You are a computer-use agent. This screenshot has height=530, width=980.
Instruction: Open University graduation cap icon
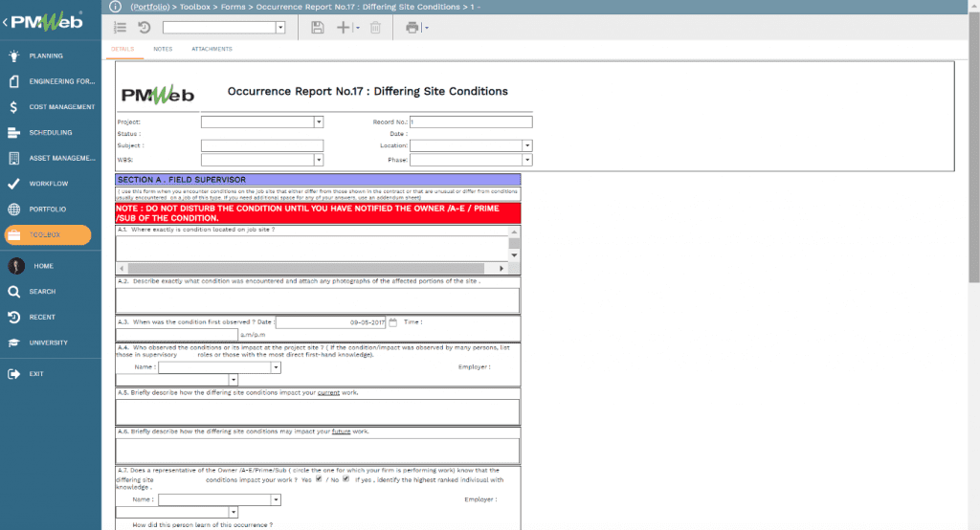coord(13,342)
